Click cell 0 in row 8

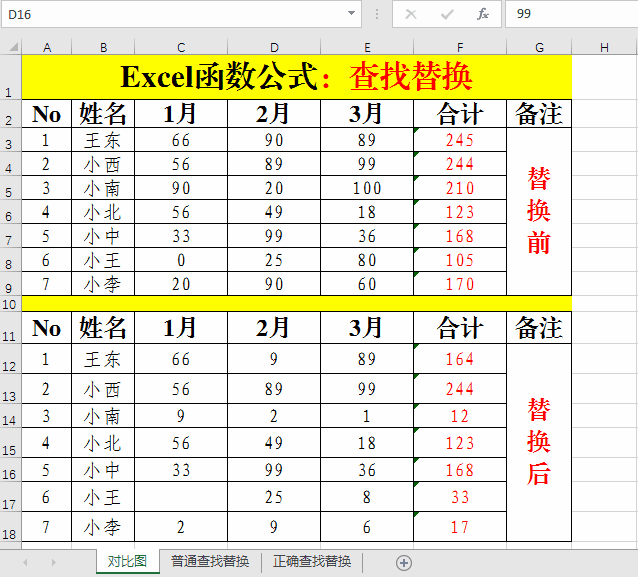181,260
